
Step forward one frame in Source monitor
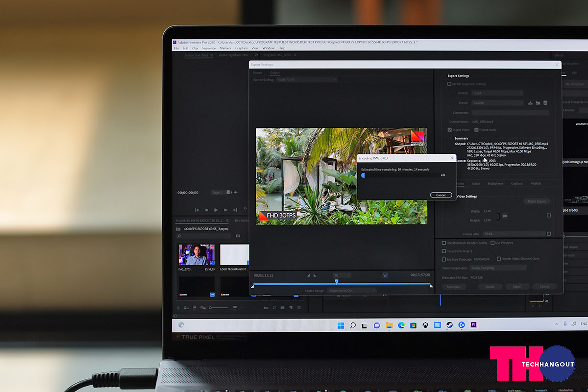coord(225,210)
